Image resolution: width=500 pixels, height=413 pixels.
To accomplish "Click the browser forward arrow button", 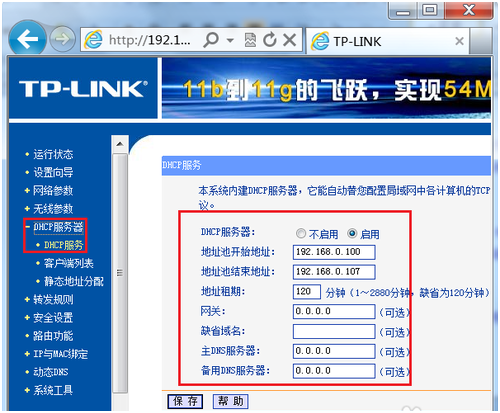I will coord(62,39).
